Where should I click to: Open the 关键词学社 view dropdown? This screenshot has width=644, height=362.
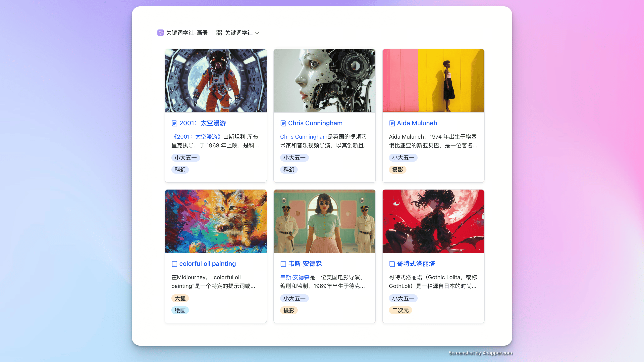coord(257,33)
